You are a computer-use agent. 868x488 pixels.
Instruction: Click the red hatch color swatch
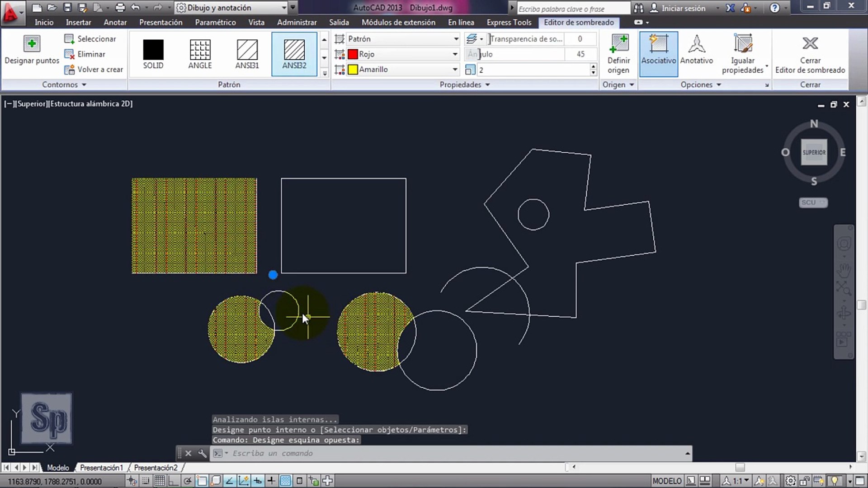[x=353, y=54]
